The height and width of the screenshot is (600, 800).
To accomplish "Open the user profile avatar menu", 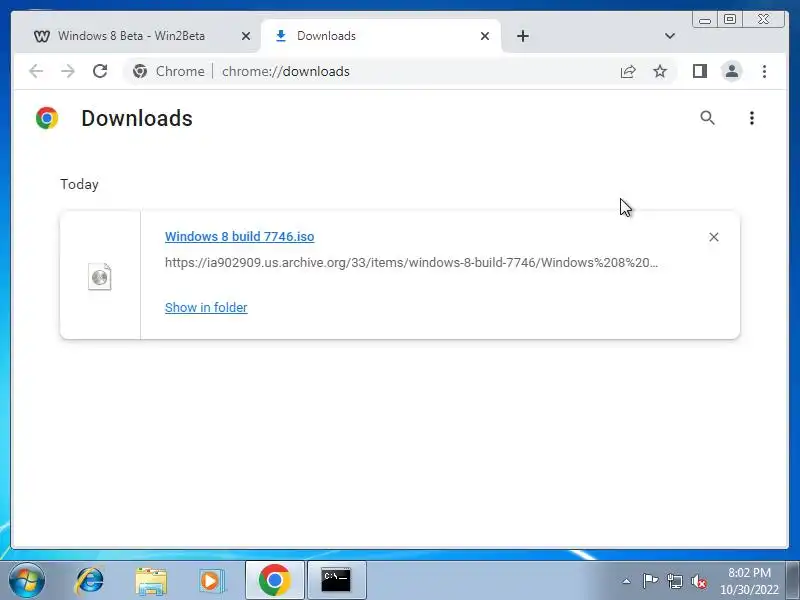I will [732, 71].
